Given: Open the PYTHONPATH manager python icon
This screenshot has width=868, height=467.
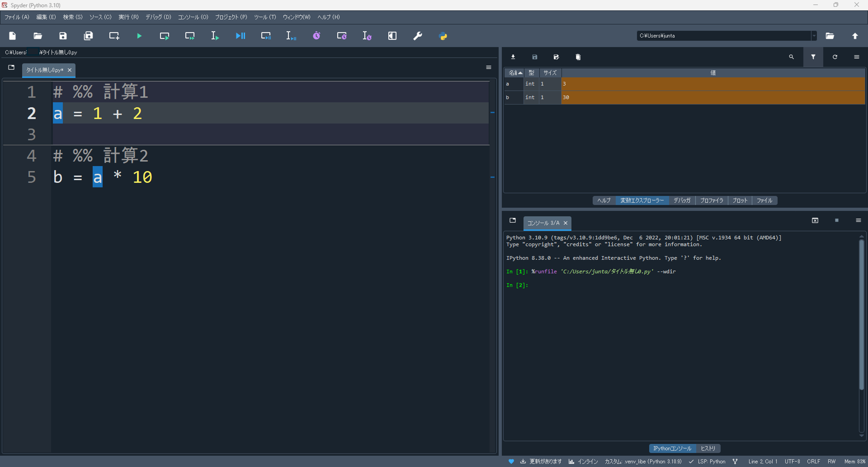Looking at the screenshot, I should pyautogui.click(x=443, y=36).
